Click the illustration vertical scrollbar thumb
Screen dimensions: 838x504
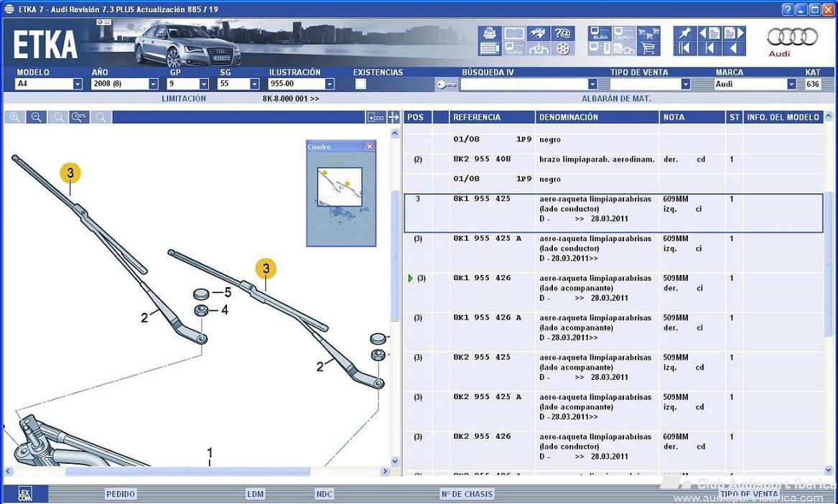(x=396, y=256)
